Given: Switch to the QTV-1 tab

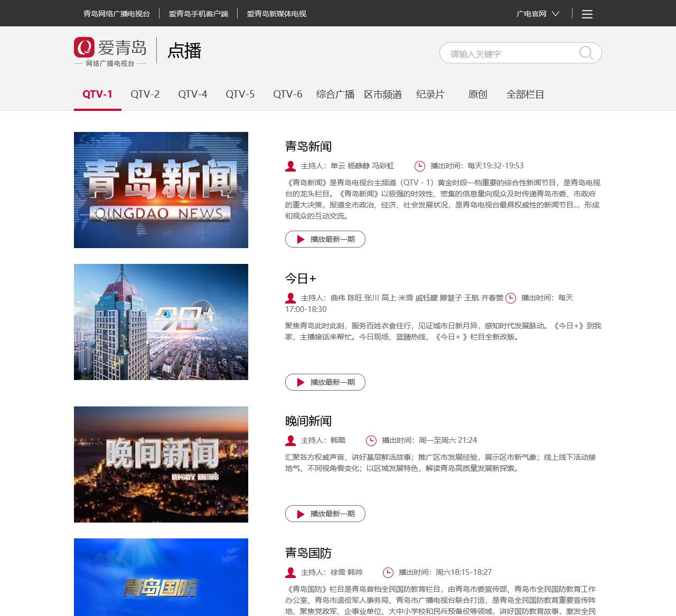Looking at the screenshot, I should tap(98, 94).
